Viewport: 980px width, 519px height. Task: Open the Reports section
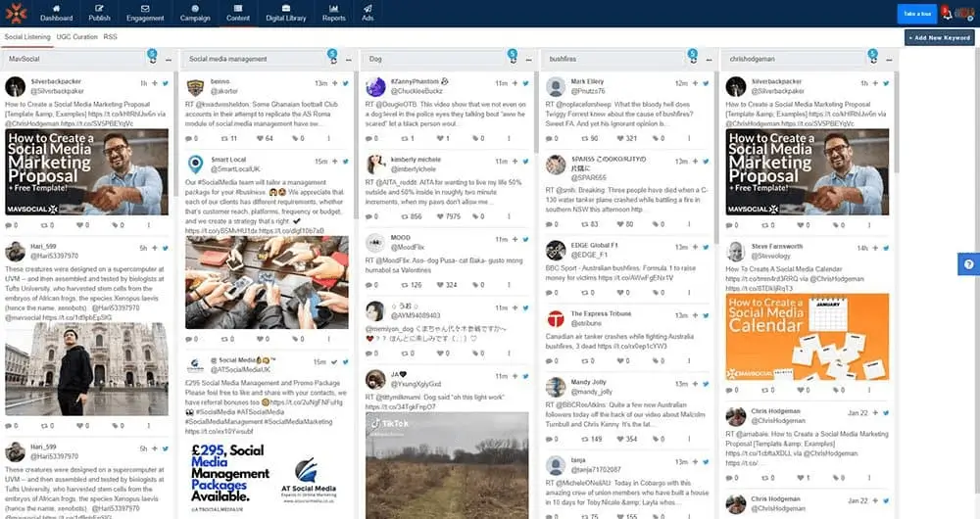tap(334, 13)
